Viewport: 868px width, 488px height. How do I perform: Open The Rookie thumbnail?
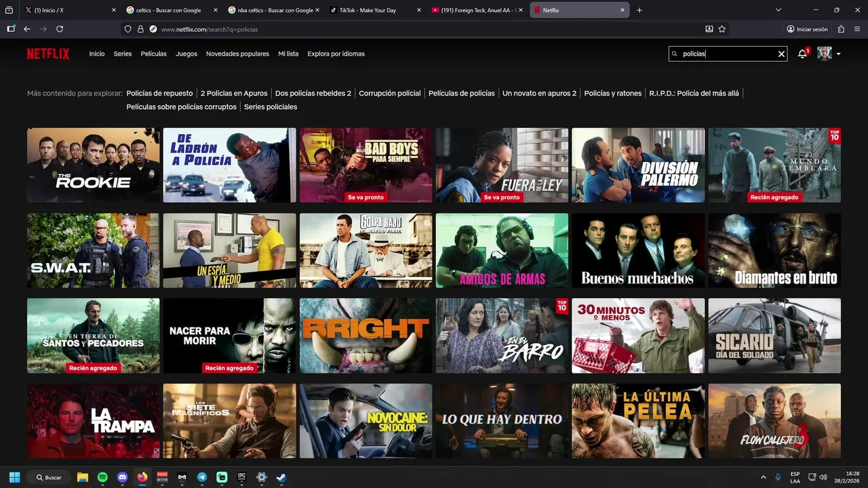point(94,165)
